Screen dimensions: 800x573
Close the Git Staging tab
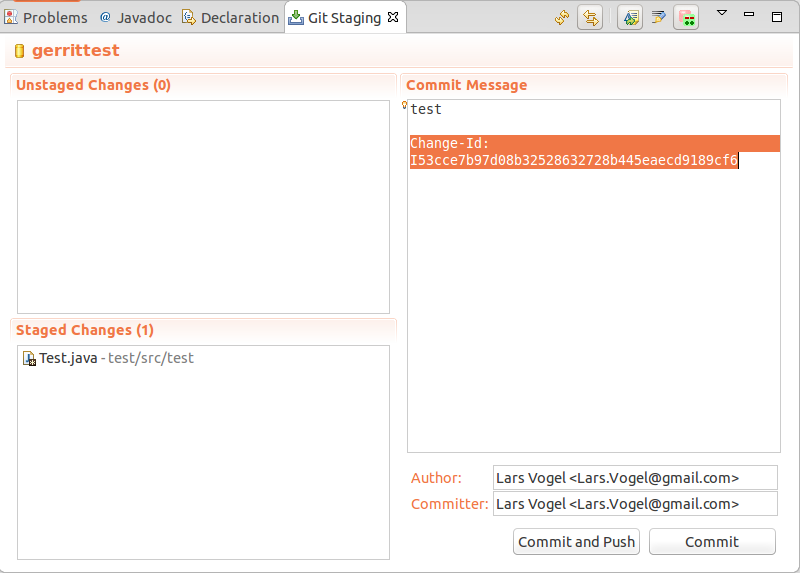[x=393, y=17]
